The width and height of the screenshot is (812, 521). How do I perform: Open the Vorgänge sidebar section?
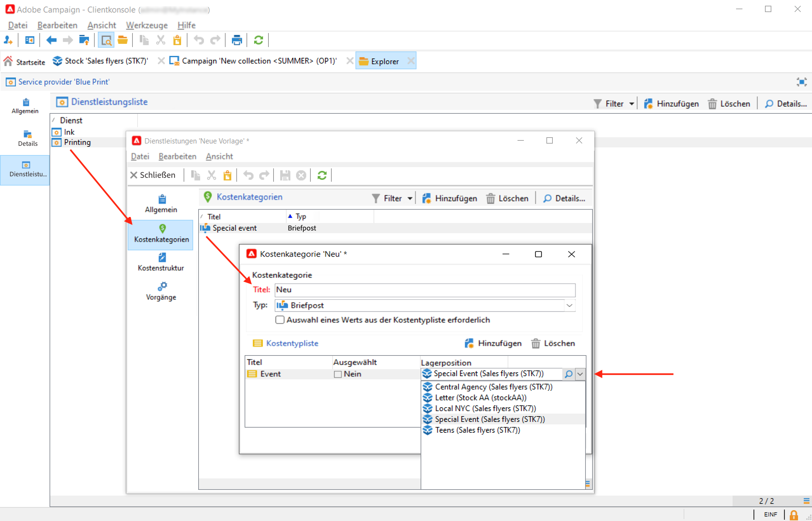click(161, 291)
